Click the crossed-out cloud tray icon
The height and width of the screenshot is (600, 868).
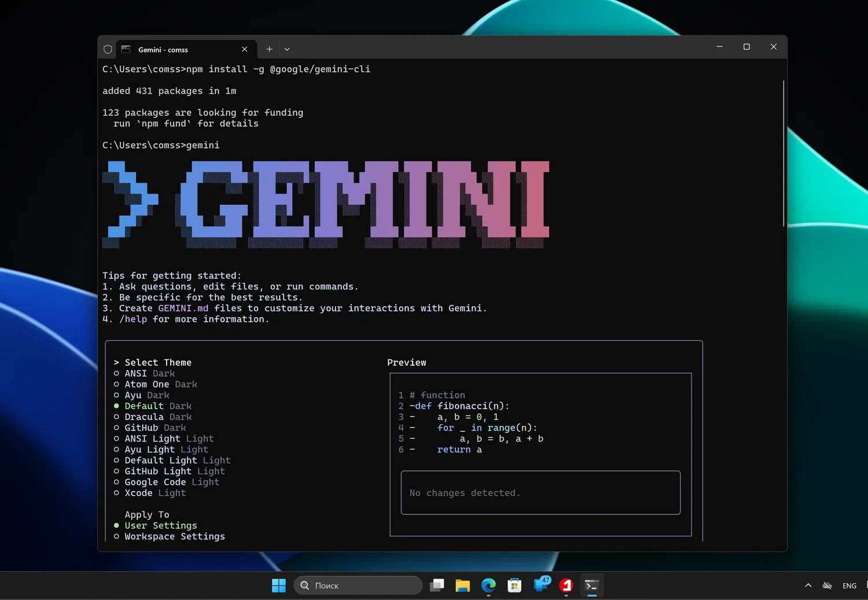pos(827,586)
